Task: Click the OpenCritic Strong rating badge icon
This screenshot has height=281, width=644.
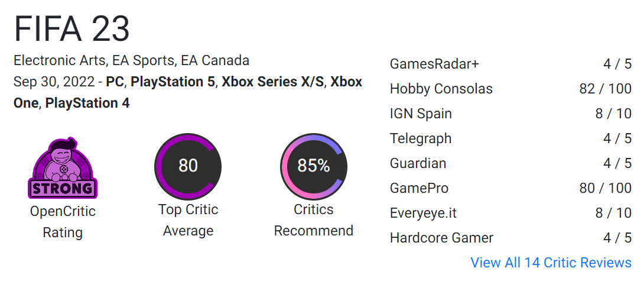Action: (63, 168)
